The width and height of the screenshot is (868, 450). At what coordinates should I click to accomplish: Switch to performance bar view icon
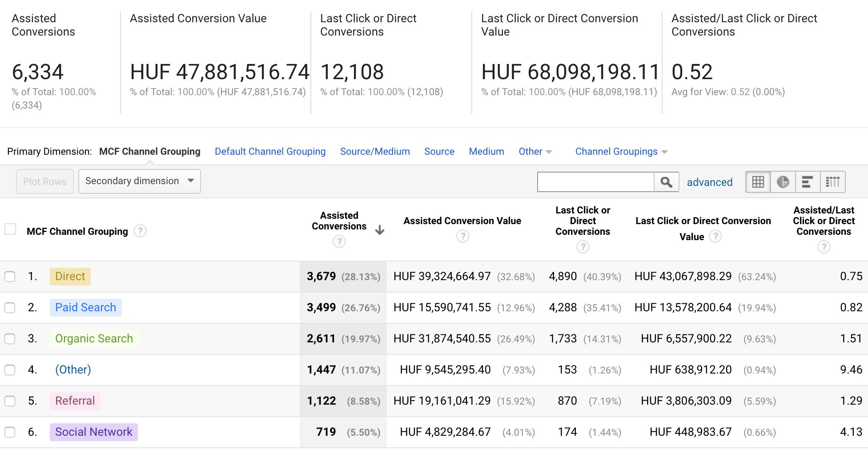coord(808,182)
